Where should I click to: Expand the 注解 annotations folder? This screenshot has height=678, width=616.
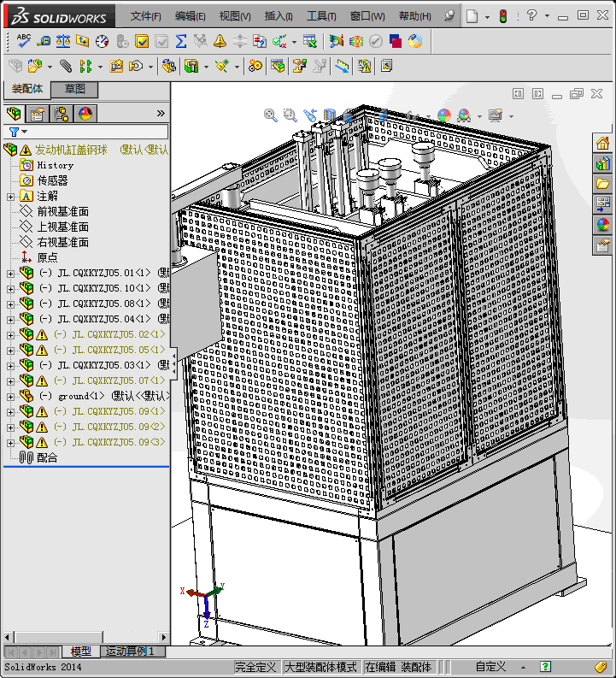[x=10, y=197]
